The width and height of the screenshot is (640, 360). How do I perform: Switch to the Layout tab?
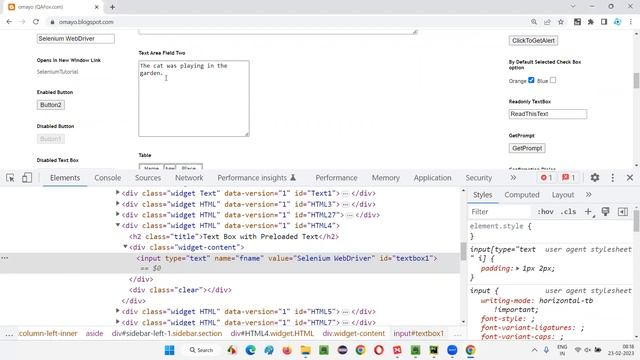click(563, 195)
